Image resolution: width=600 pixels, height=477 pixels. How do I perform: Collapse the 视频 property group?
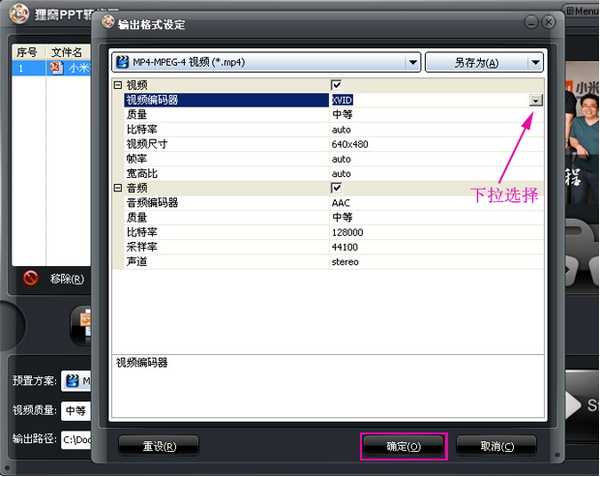pos(118,86)
